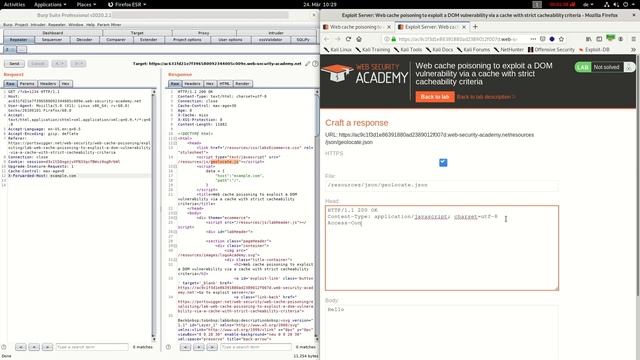
Task: Bookmark this page with the star icon
Action: click(x=561, y=39)
